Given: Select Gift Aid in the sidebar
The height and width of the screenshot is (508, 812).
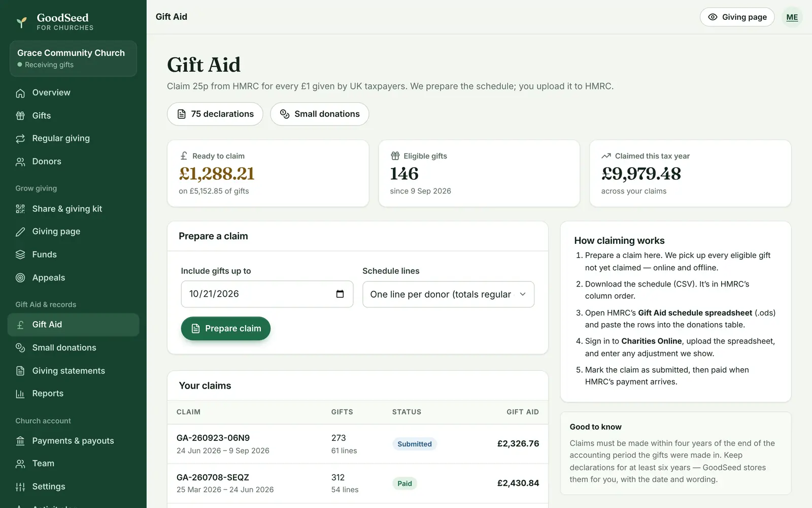Looking at the screenshot, I should click(73, 325).
